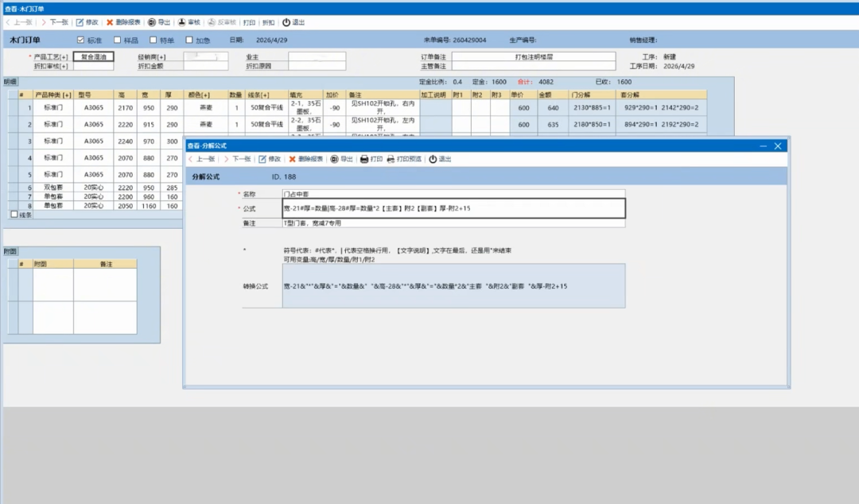The image size is (859, 504).
Task: Click 宽 cell 1160 in row 8
Action: (149, 206)
